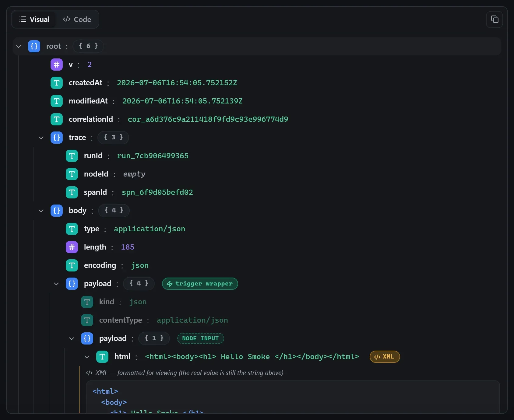
Task: Click the root object type icon
Action: click(x=34, y=46)
